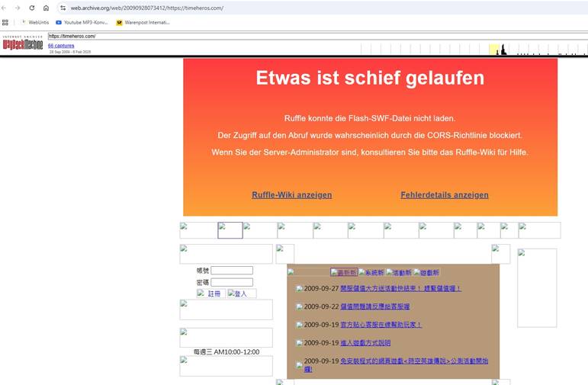Select the highlighted year in Wayback timeline

[x=493, y=50]
